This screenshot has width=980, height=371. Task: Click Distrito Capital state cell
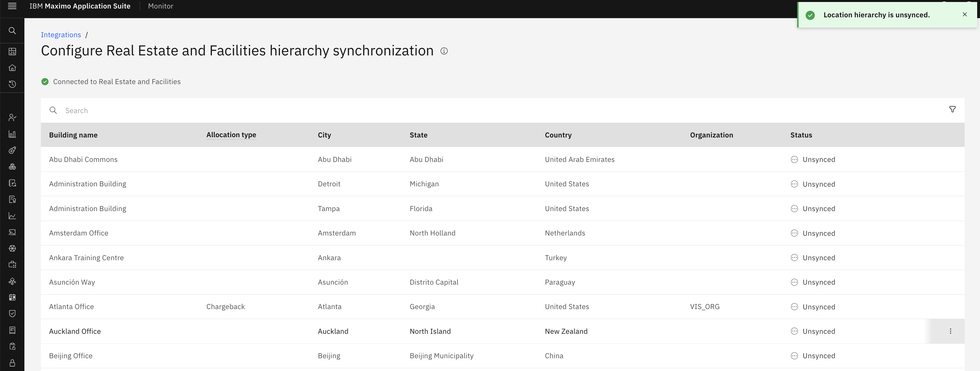coord(434,282)
